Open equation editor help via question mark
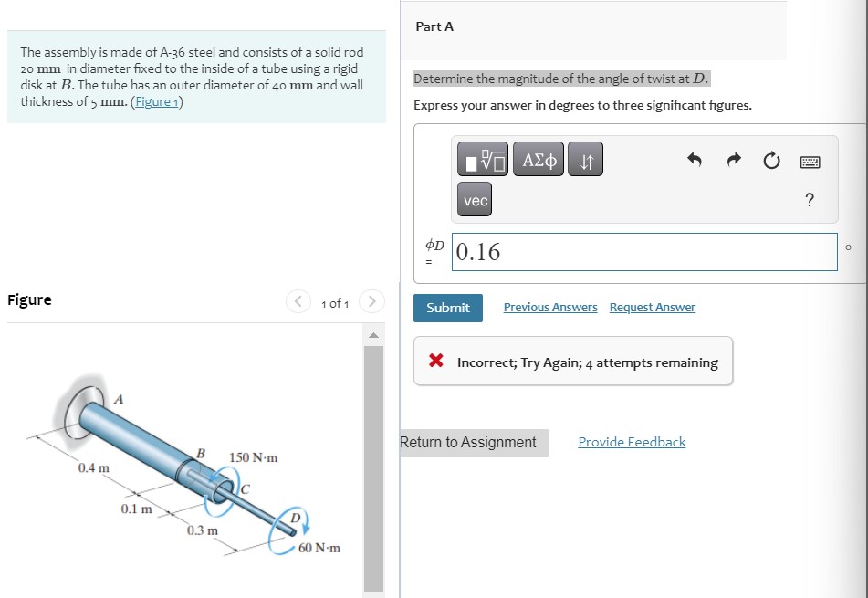This screenshot has height=598, width=868. click(x=809, y=200)
